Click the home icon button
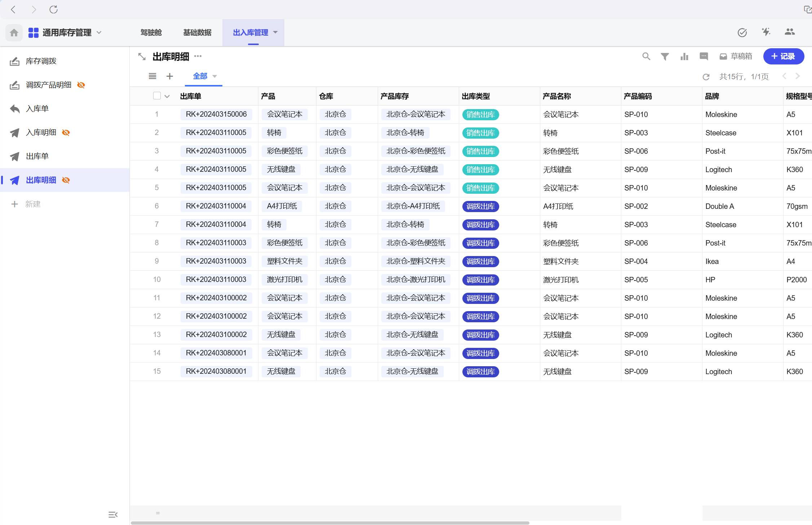 (x=14, y=33)
